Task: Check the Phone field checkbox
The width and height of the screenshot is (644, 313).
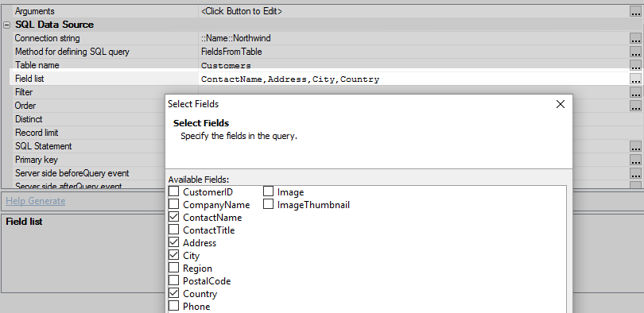Action: [174, 306]
